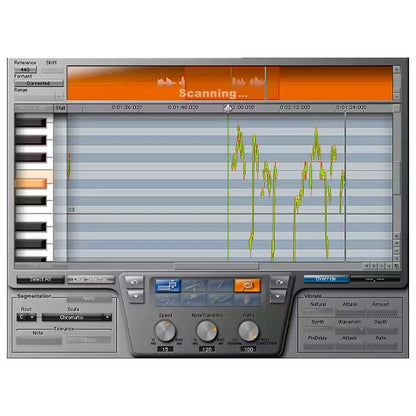Click the vertical scroll up arrow
416x416 pixels.
point(396,236)
